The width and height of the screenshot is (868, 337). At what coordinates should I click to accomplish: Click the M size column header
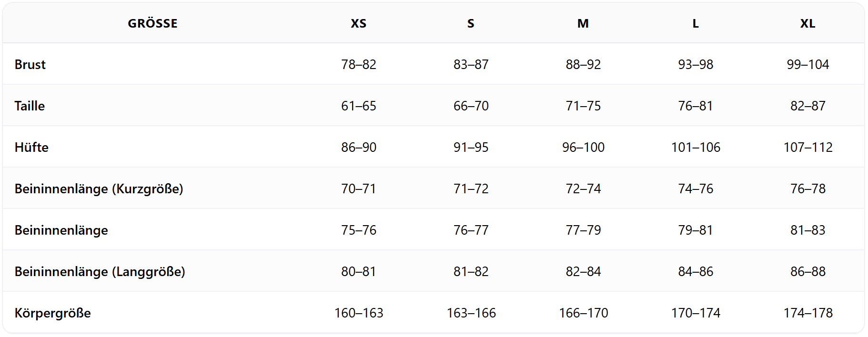(583, 23)
